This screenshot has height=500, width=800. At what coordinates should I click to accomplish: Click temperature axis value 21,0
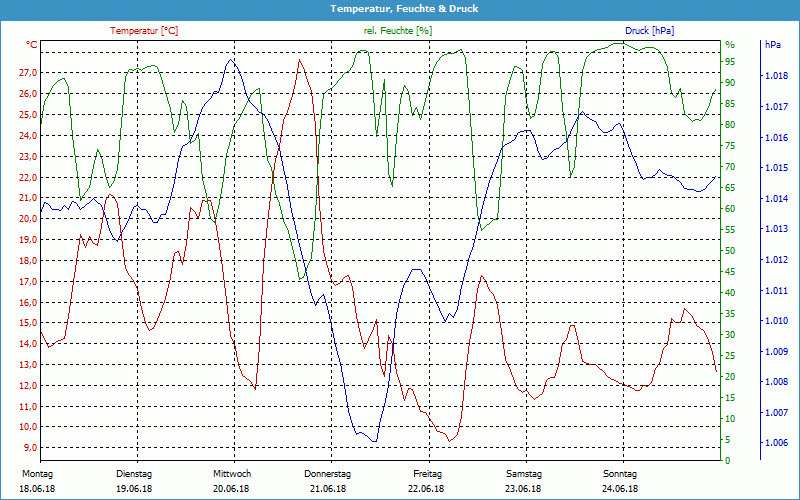tap(28, 198)
